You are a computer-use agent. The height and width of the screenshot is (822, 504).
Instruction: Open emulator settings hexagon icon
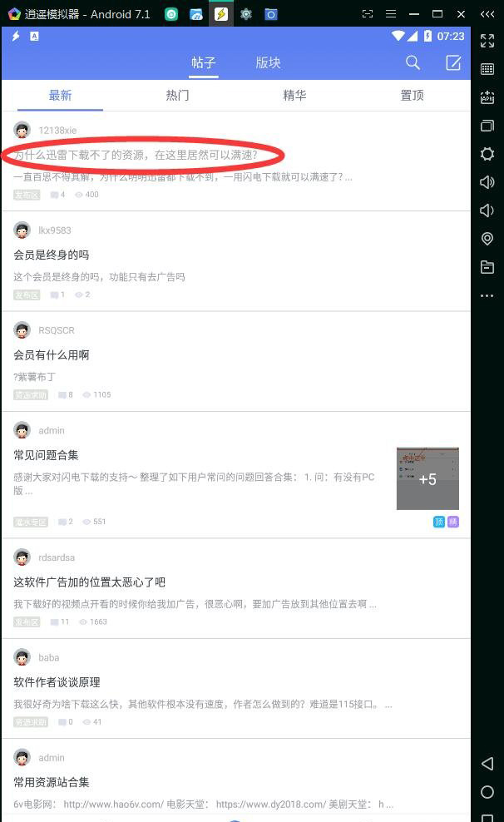pos(487,154)
